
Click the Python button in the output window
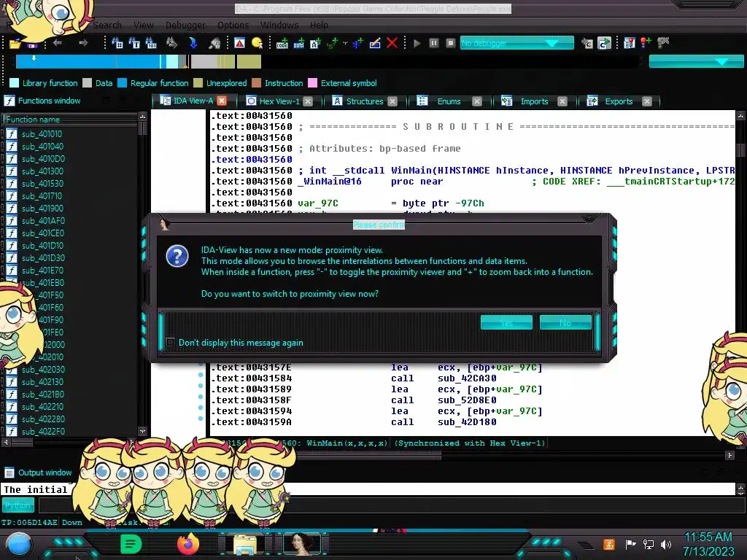tap(18, 505)
